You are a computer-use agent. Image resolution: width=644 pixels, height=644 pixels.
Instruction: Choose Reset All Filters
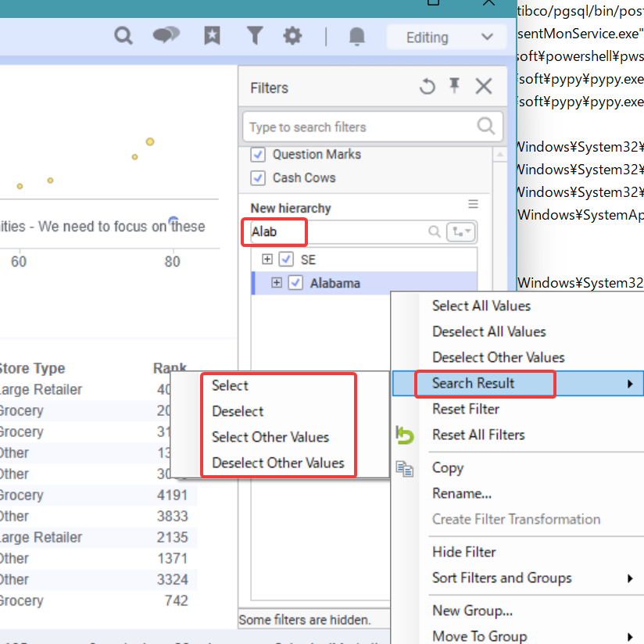pyautogui.click(x=478, y=435)
